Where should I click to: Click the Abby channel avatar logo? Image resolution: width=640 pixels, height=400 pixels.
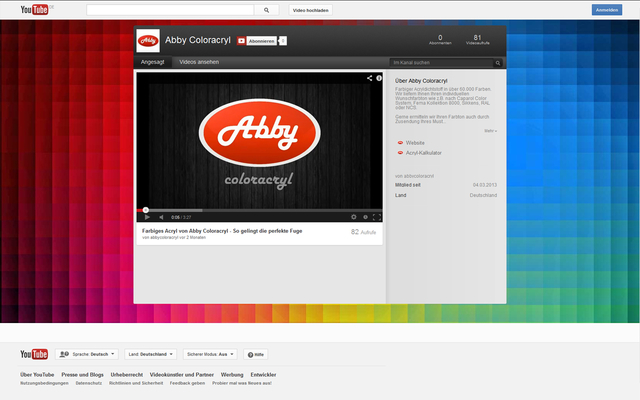pos(148,40)
